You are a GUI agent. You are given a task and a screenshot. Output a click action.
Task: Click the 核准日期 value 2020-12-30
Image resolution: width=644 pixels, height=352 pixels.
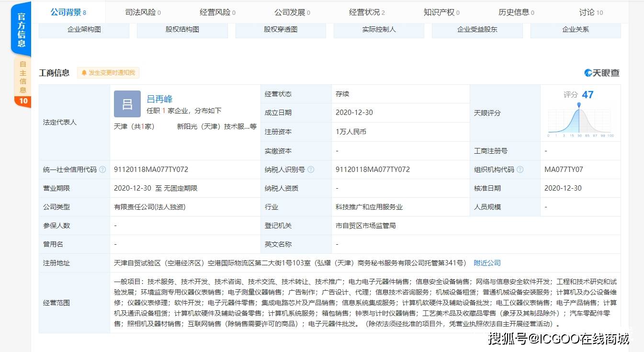pos(563,188)
